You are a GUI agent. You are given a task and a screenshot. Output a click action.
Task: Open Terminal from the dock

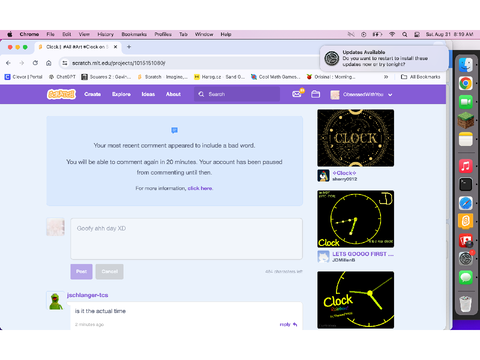click(x=466, y=184)
